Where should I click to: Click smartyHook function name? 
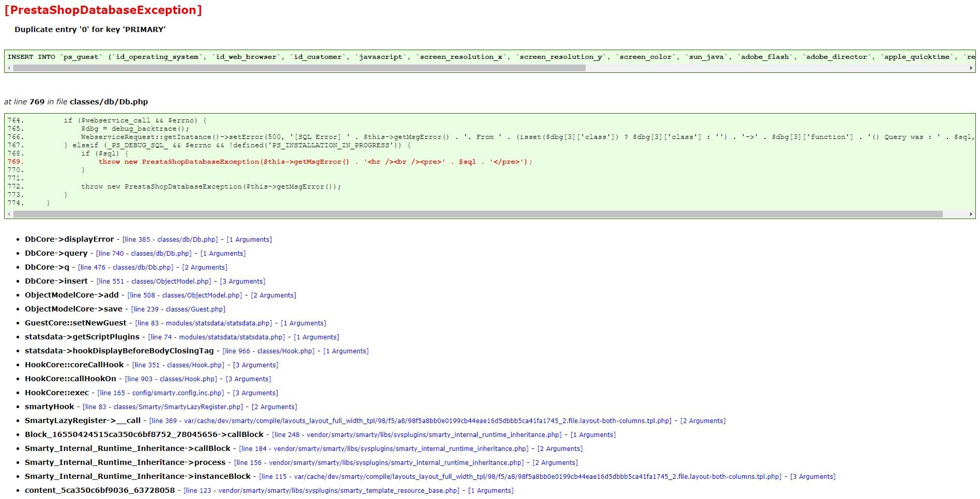50,407
